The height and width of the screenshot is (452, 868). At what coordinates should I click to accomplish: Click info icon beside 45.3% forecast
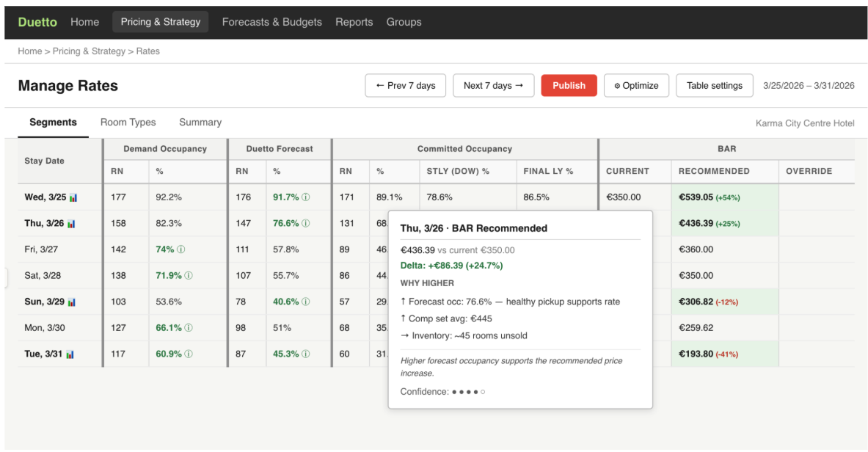(305, 354)
